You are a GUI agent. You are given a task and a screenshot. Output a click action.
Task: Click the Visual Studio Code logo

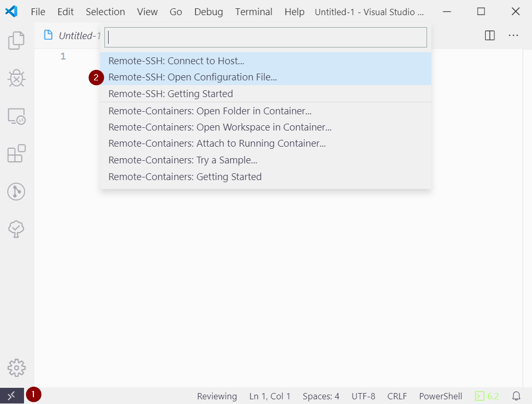(x=11, y=11)
